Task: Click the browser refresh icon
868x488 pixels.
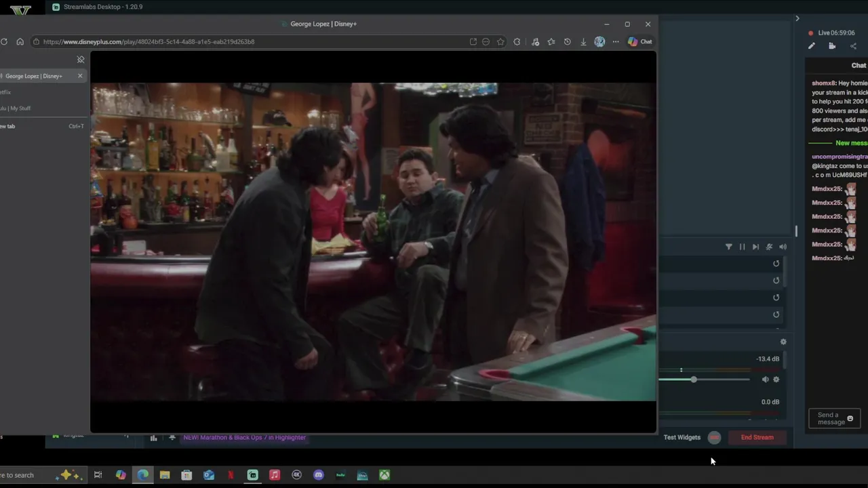Action: pos(4,41)
